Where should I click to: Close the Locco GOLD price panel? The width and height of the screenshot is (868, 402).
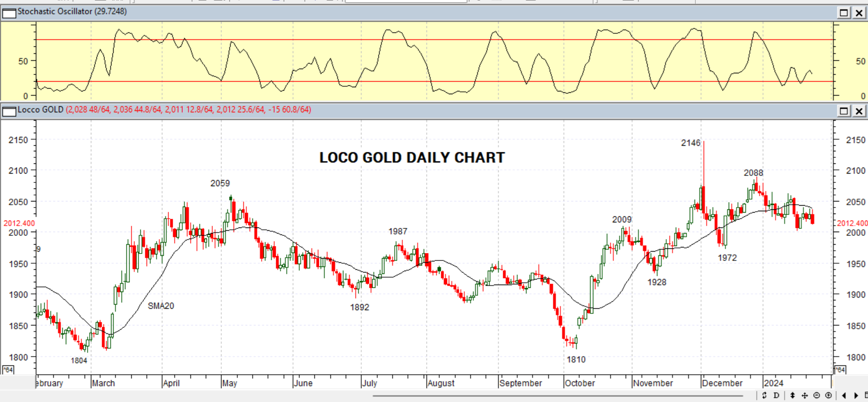pos(859,111)
